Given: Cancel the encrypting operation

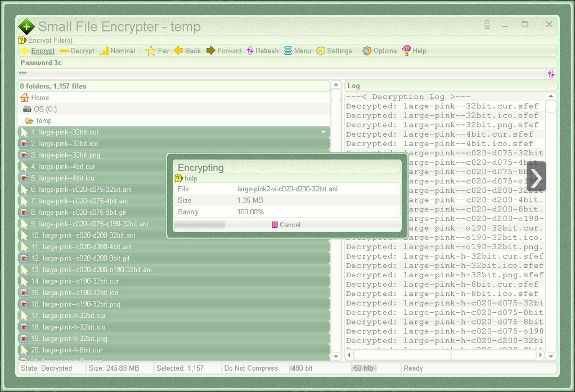Looking at the screenshot, I should [286, 225].
